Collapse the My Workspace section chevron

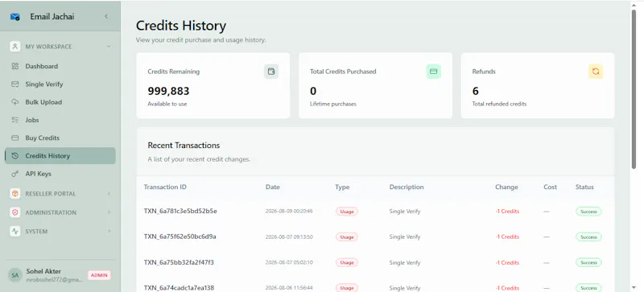click(109, 47)
